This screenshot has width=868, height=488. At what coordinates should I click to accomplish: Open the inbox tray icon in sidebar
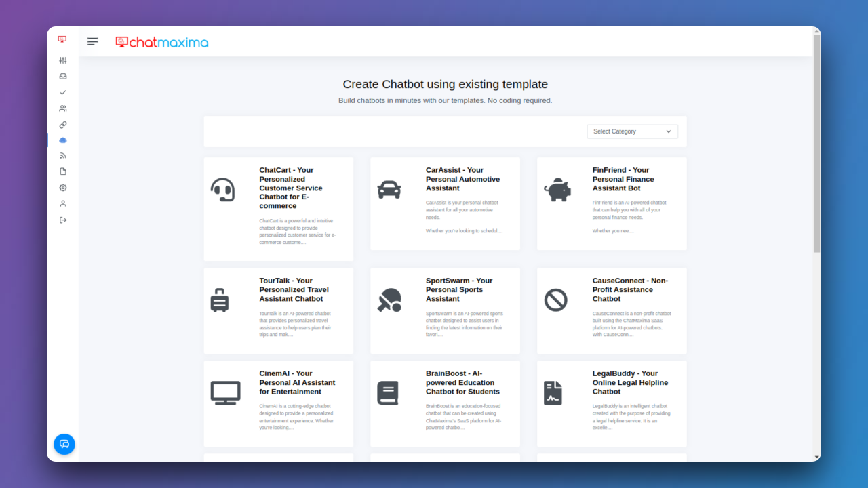pyautogui.click(x=63, y=77)
